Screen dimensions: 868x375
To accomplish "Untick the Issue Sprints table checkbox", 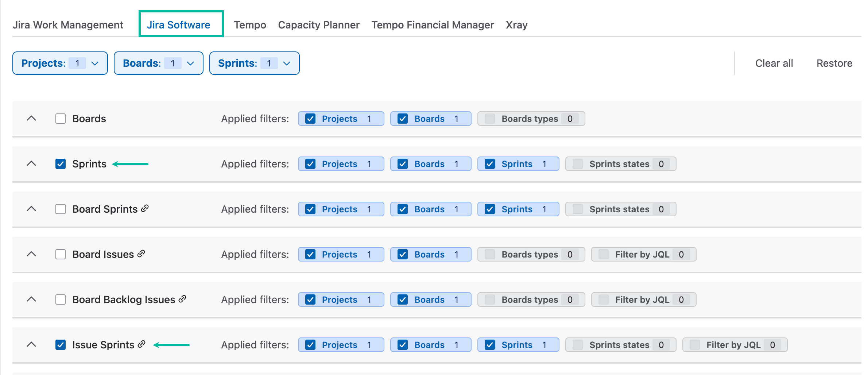I will tap(61, 345).
